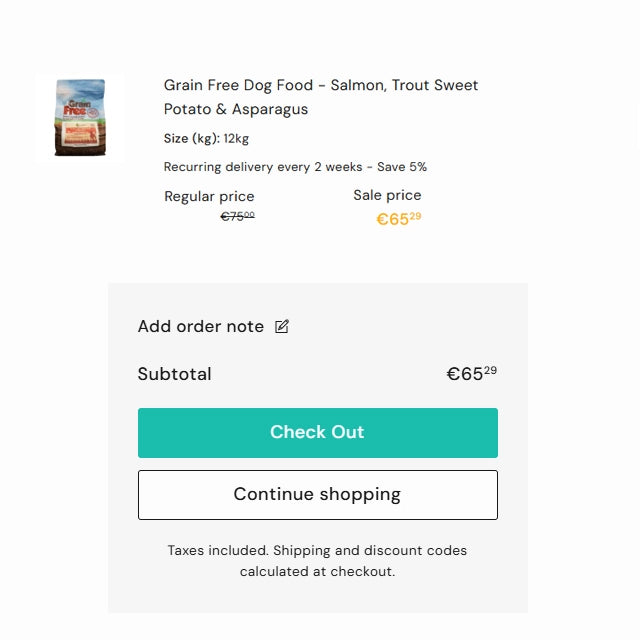The height and width of the screenshot is (640, 640).
Task: Click the edit pencil icon beside order note
Action: coord(282,326)
